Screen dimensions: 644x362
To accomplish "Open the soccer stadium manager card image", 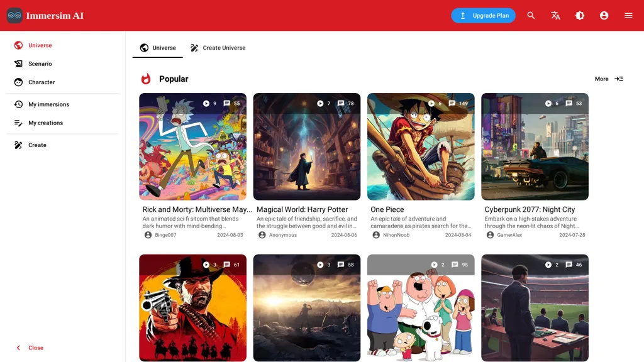I will [x=535, y=308].
